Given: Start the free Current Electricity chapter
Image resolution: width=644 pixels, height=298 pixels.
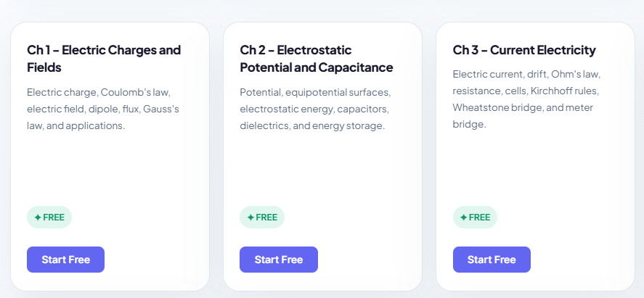Looking at the screenshot, I should coord(492,260).
